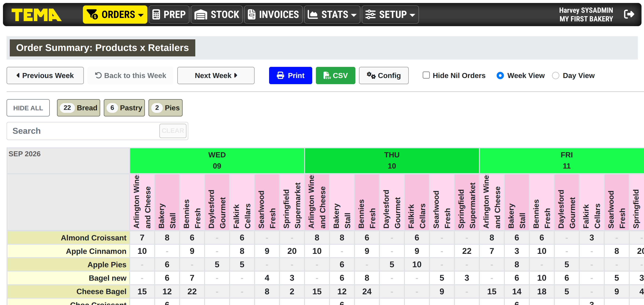Click the Setup sliders icon

tap(371, 15)
